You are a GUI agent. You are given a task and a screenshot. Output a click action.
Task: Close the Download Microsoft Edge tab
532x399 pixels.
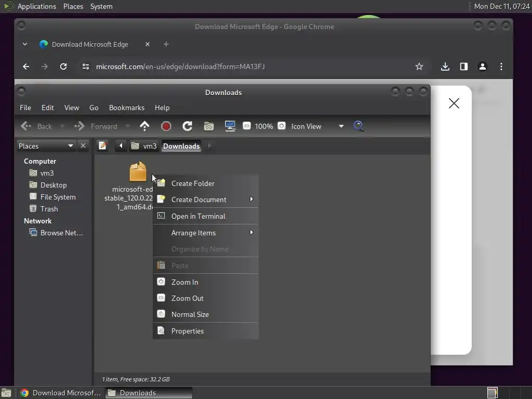pyautogui.click(x=147, y=44)
